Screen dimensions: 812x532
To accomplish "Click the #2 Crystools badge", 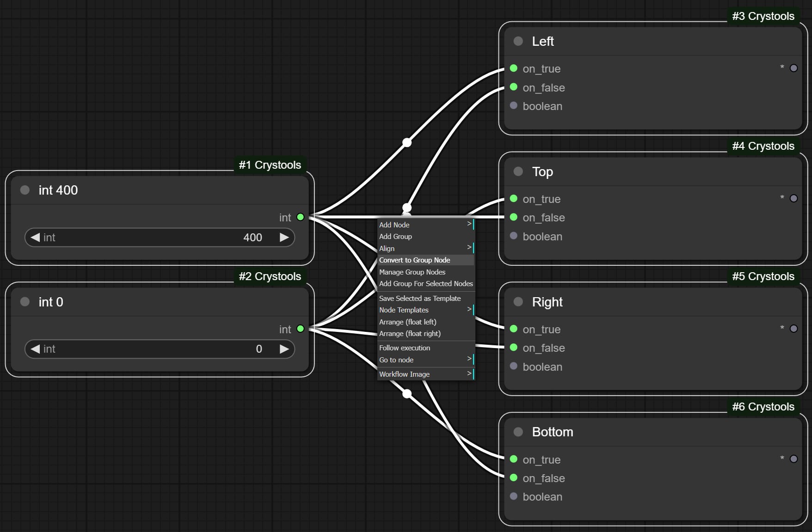I will [x=270, y=276].
